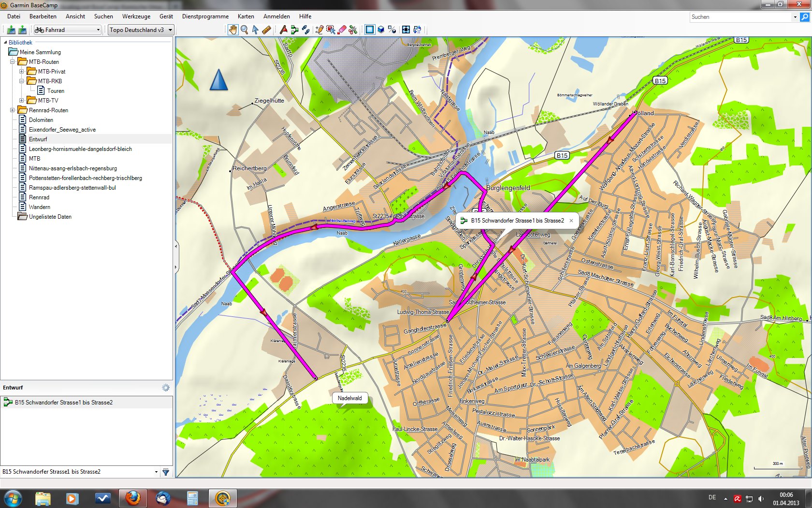Expand the MTB-TV folder
Image resolution: width=812 pixels, height=508 pixels.
tap(22, 101)
